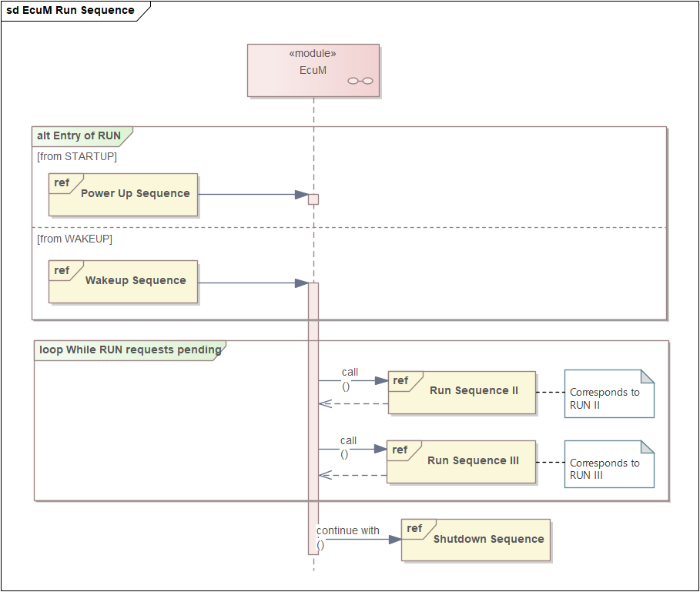Click the [from STARTUP] guard condition
Screen dimensions: 700x592
[x=77, y=156]
